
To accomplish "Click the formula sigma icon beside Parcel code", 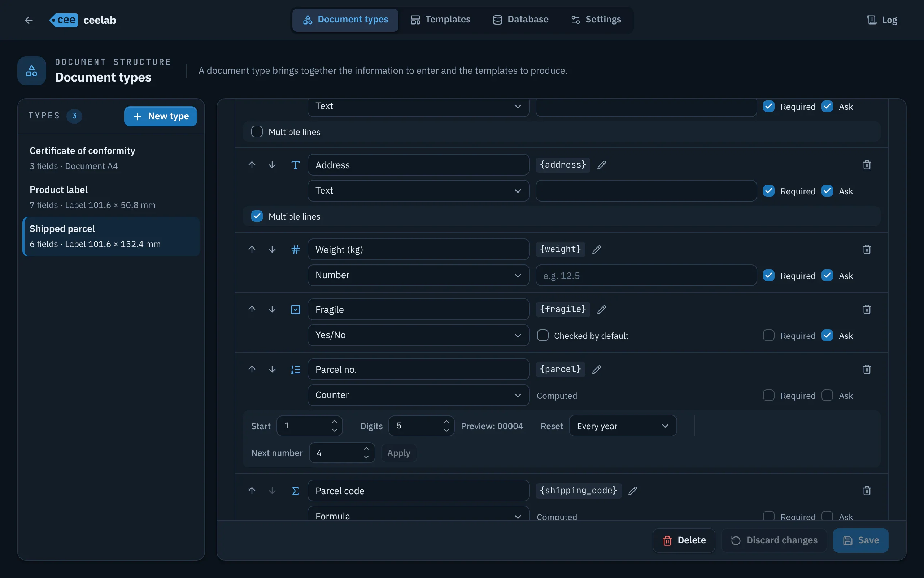I will coord(296,491).
